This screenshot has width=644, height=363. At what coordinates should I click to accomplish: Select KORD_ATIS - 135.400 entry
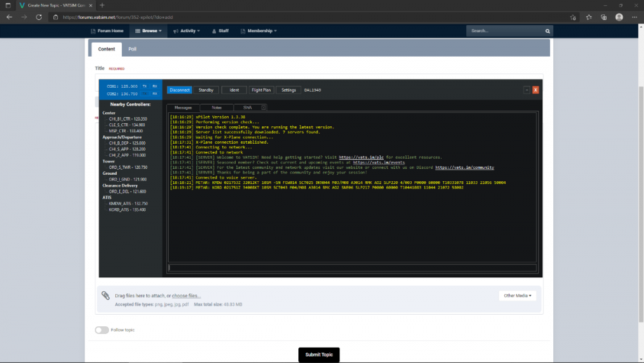pos(128,210)
